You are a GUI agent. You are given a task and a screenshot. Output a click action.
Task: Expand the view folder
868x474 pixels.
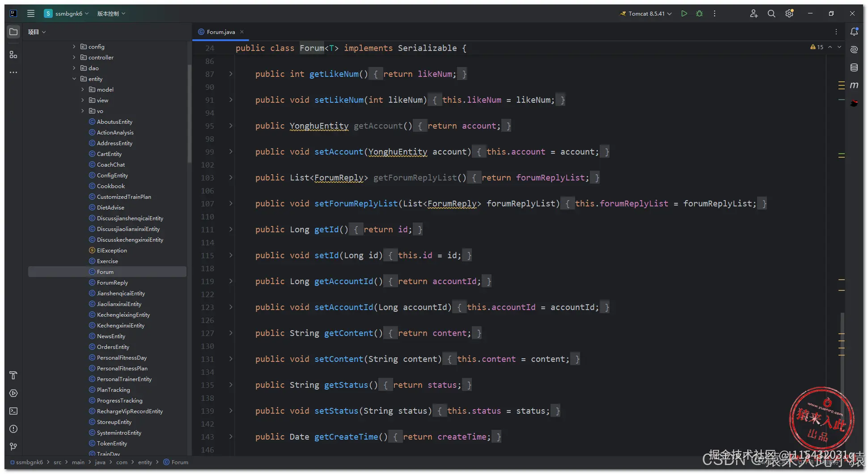pos(83,100)
